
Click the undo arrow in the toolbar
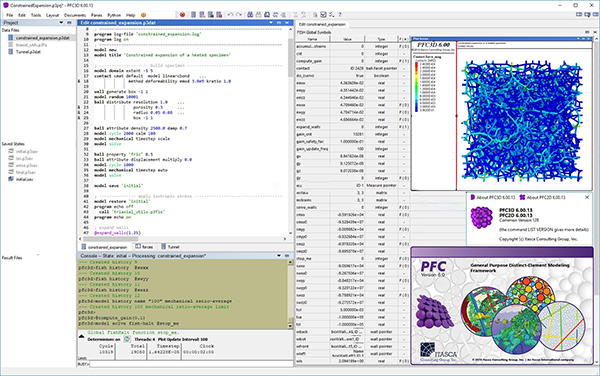click(230, 15)
